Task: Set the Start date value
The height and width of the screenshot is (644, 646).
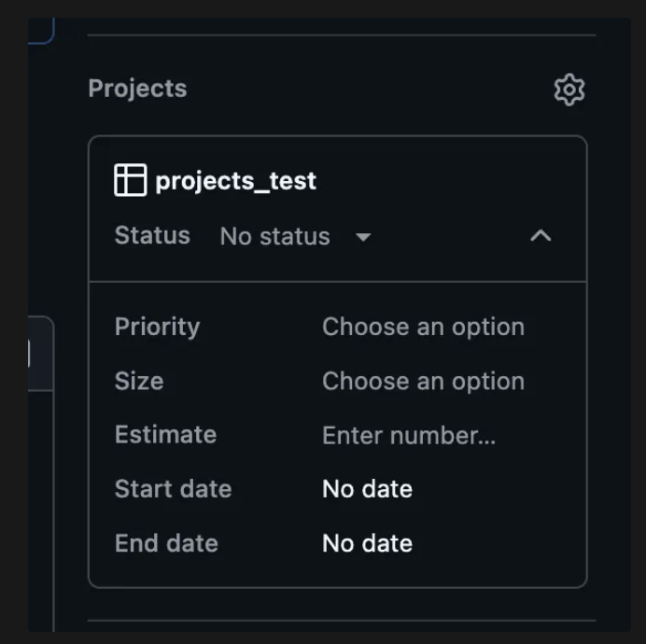Action: (367, 489)
